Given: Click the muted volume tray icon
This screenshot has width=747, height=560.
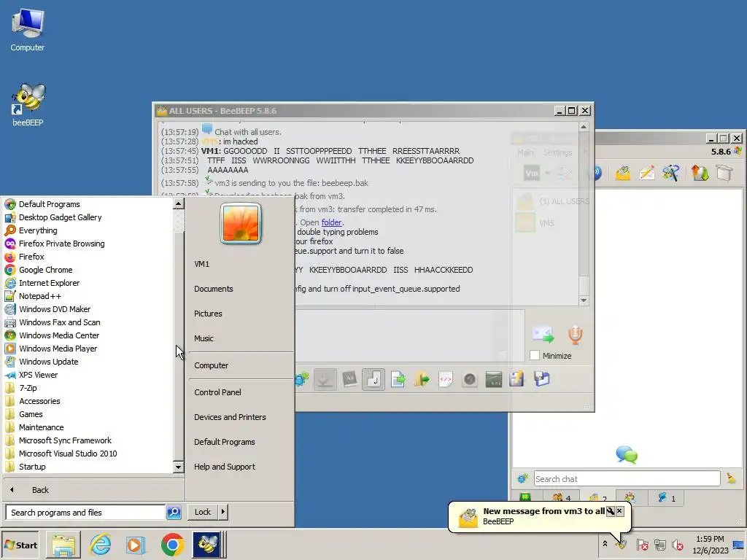Looking at the screenshot, I should pos(677,544).
